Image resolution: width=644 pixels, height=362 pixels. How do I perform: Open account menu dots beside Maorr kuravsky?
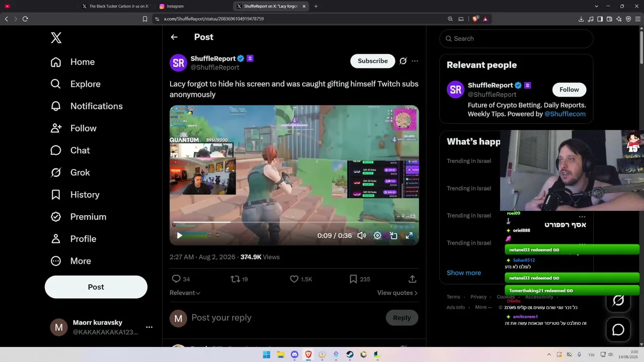click(149, 327)
